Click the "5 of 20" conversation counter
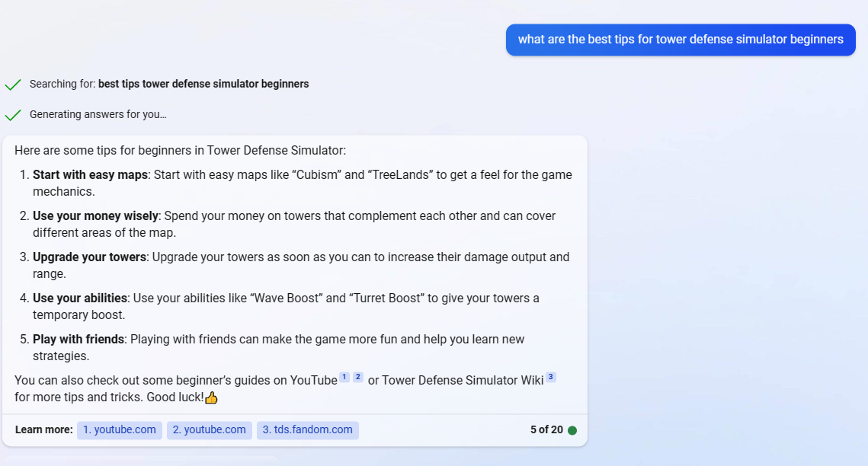868x466 pixels. click(x=545, y=429)
